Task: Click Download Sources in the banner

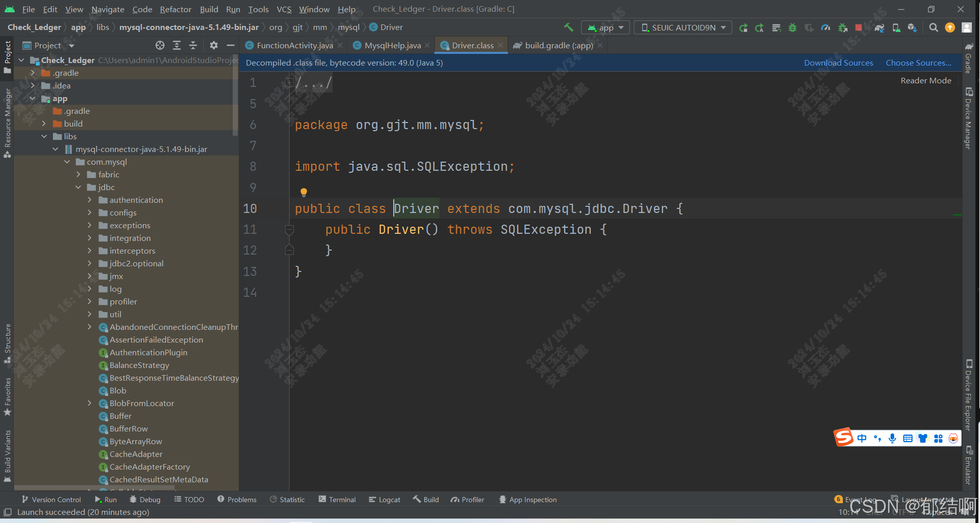Action: [839, 63]
